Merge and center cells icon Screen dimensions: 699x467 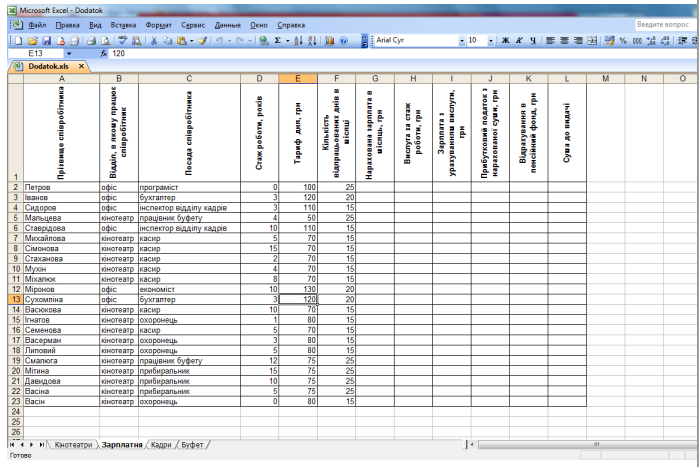pos(592,41)
